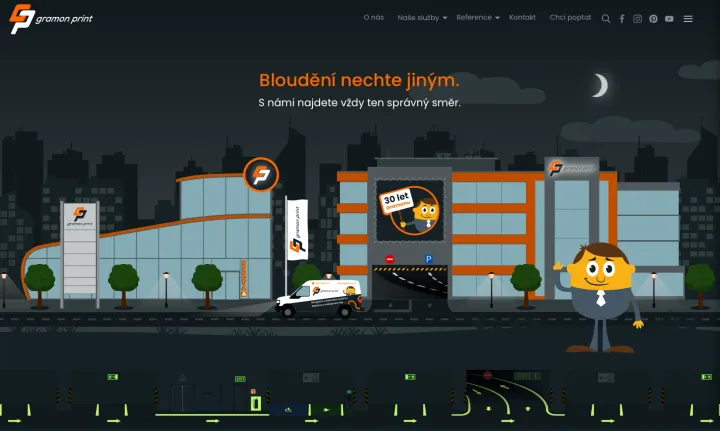720x431 pixels.
Task: Visit the Facebook page icon
Action: tap(622, 19)
